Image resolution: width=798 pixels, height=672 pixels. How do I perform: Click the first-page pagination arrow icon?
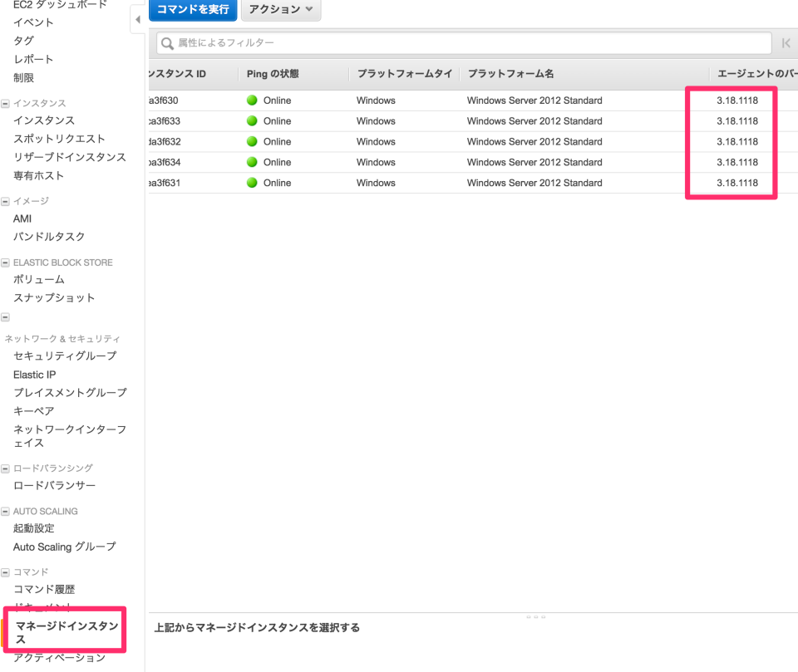point(788,42)
